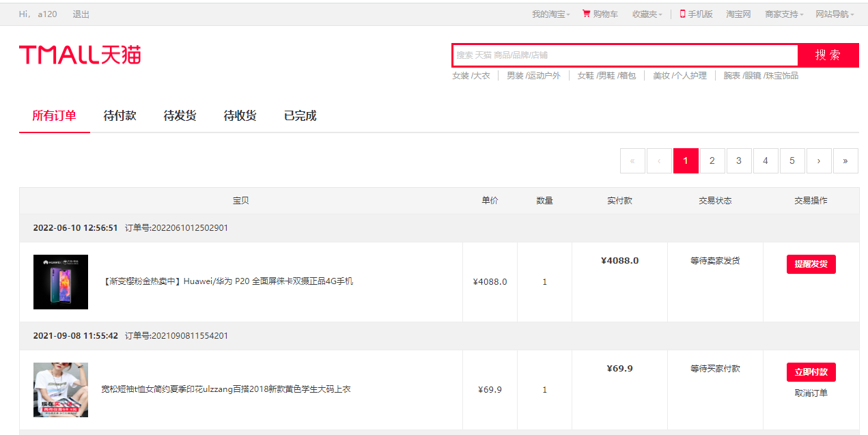868x435 pixels.
Task: Click the 单价 column header
Action: pos(490,201)
